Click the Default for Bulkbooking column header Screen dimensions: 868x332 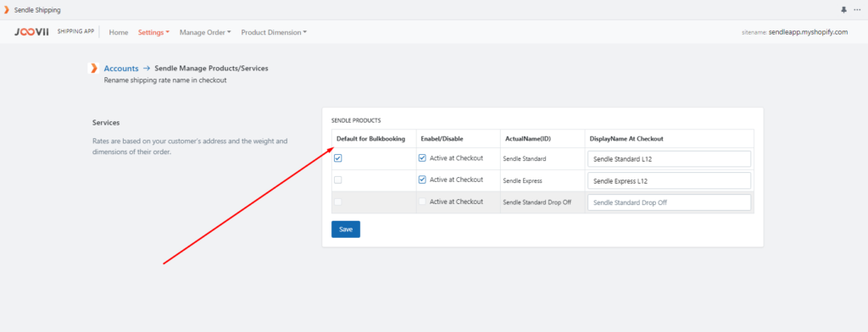coord(371,139)
